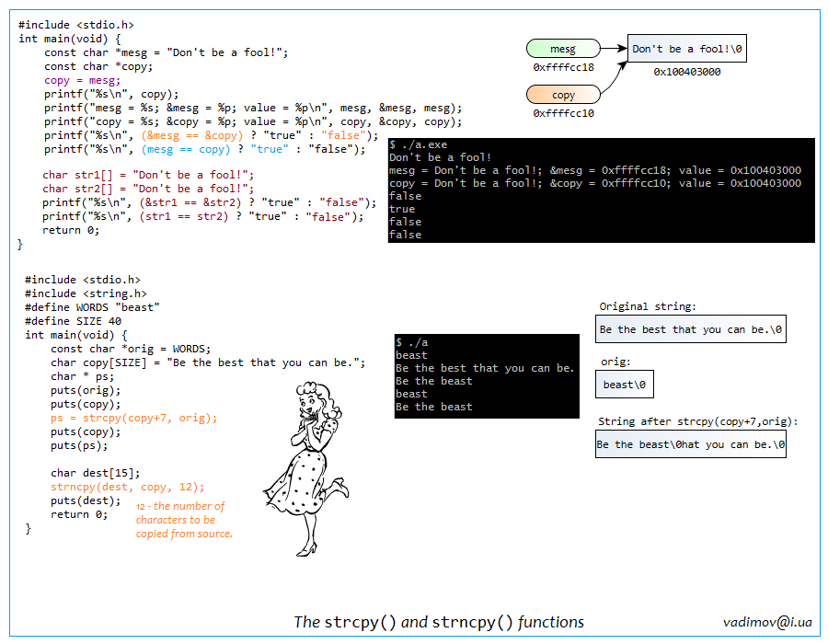Click the expression '(&str1 == &str2)'

(190, 202)
